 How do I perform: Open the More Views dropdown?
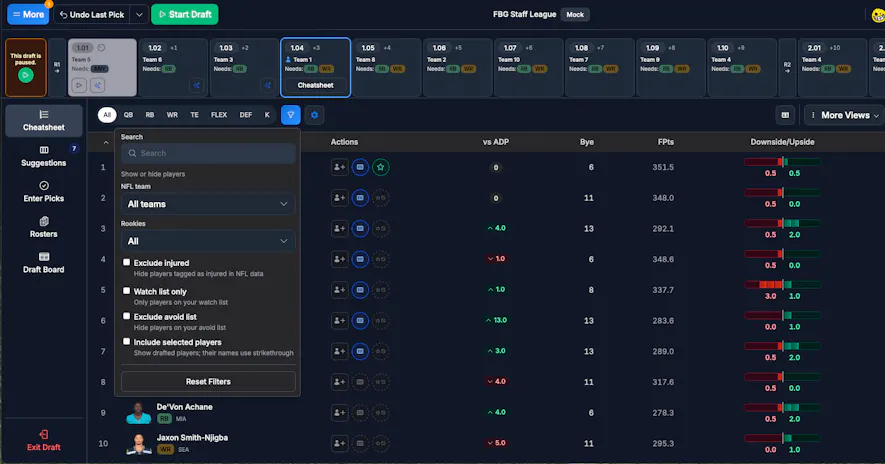point(844,115)
